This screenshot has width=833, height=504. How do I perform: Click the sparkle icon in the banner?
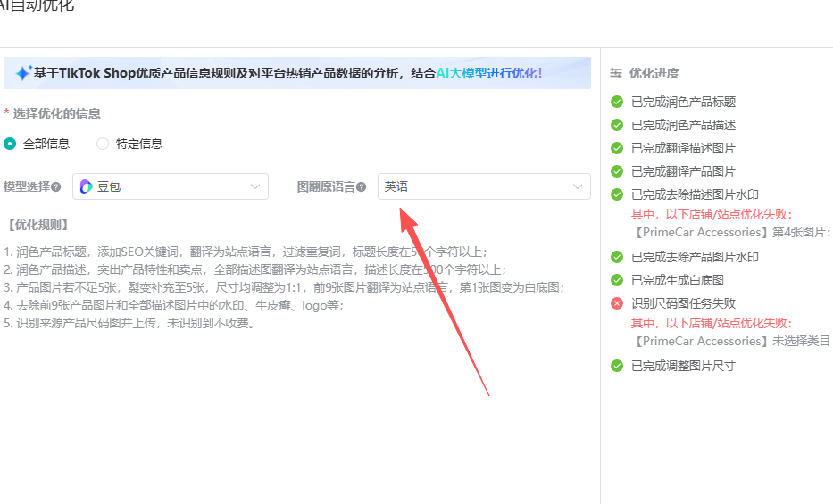[23, 73]
